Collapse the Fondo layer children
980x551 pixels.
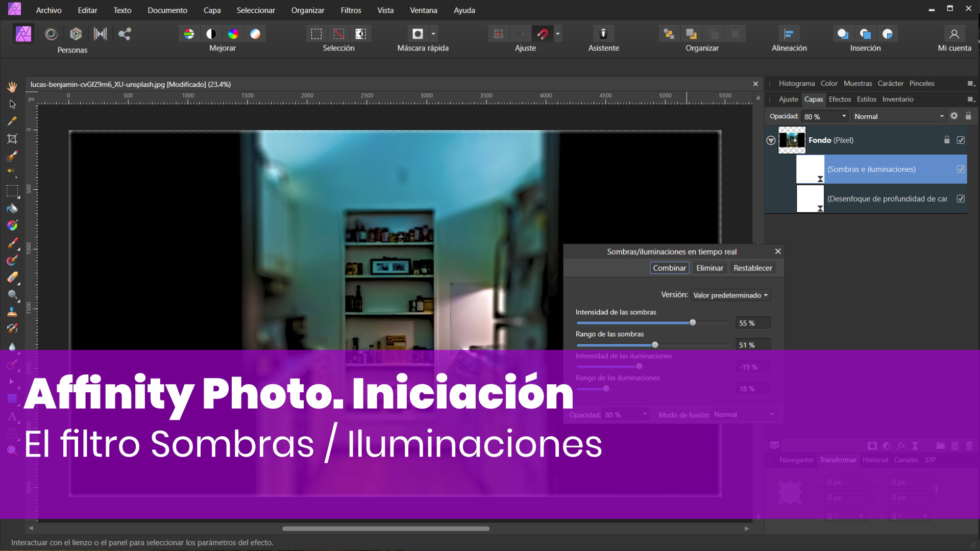click(771, 140)
